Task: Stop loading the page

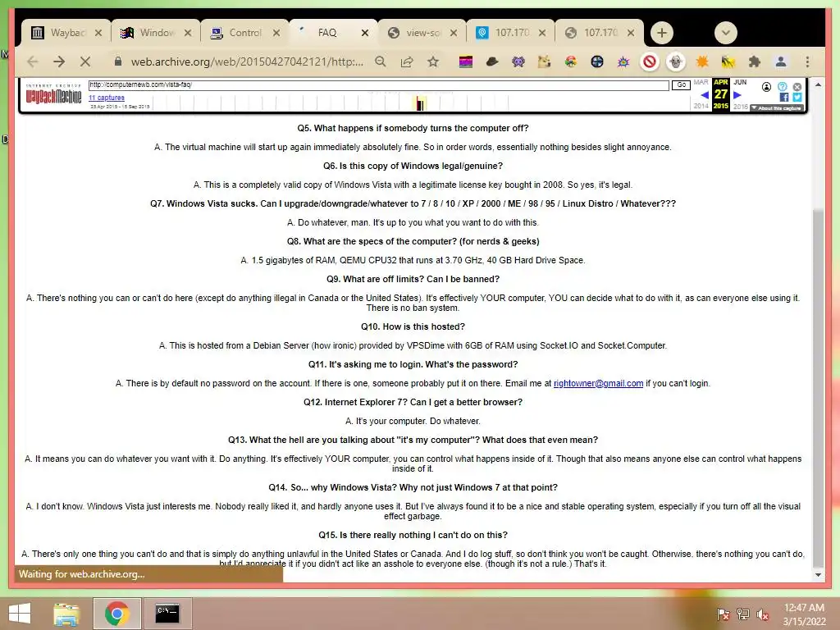Action: pyautogui.click(x=85, y=62)
